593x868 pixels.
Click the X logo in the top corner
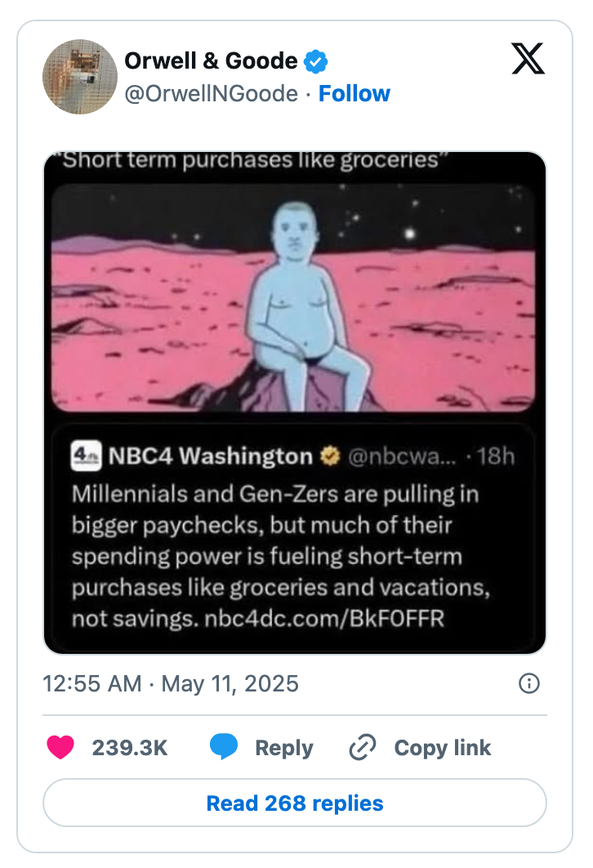point(528,59)
